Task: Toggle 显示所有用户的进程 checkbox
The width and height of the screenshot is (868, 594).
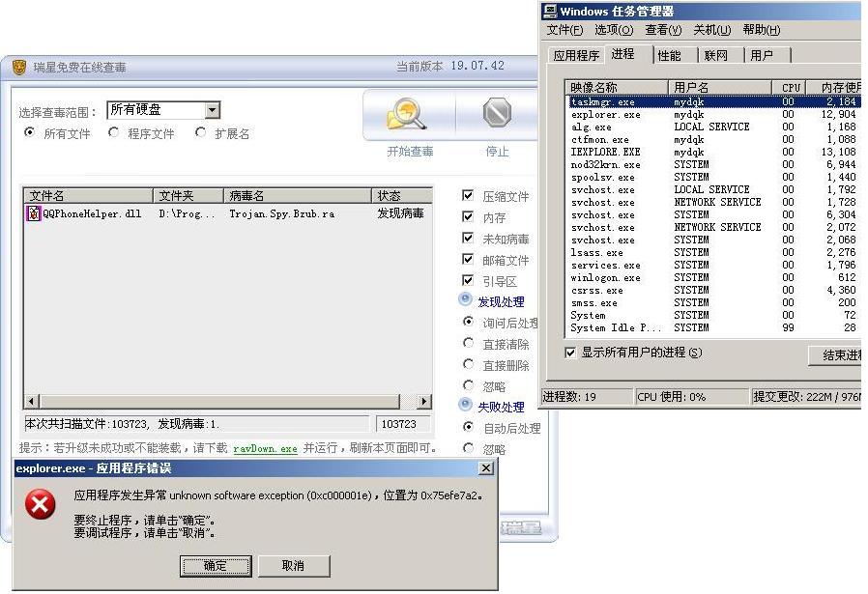Action: (570, 353)
